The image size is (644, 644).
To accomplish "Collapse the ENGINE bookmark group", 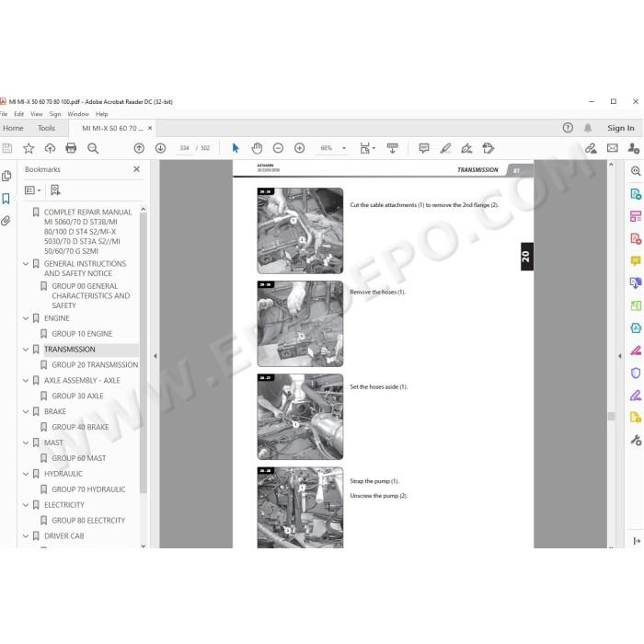I will (x=26, y=318).
